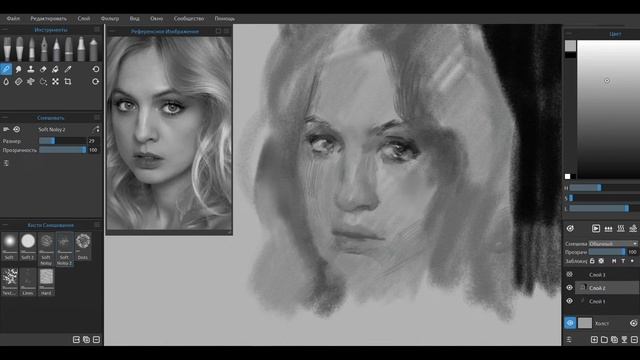The width and height of the screenshot is (640, 360).
Task: Open the Редактировать menu
Action: click(48, 19)
